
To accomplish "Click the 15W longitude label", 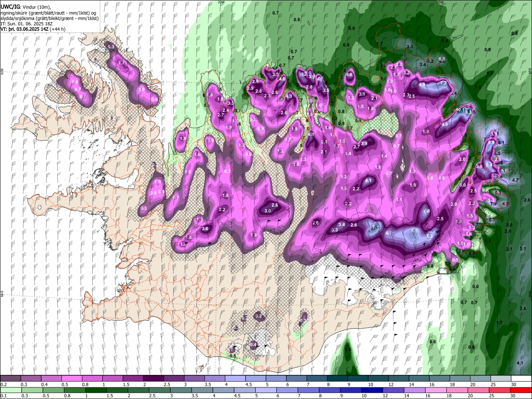I will coord(441,2).
